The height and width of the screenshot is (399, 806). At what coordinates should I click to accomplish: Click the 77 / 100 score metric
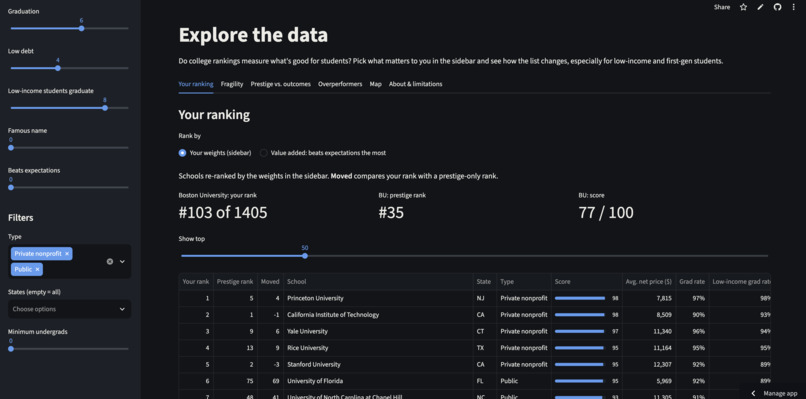(606, 212)
